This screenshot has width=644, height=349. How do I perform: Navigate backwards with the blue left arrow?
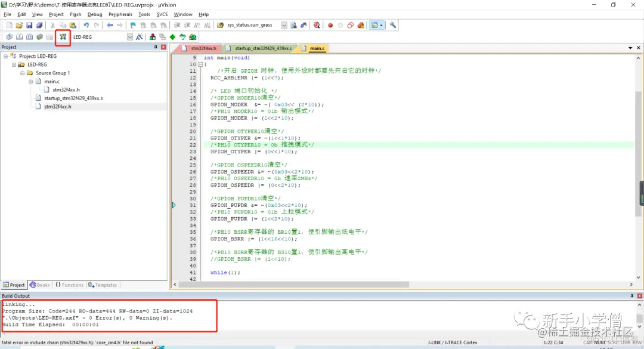(110, 25)
